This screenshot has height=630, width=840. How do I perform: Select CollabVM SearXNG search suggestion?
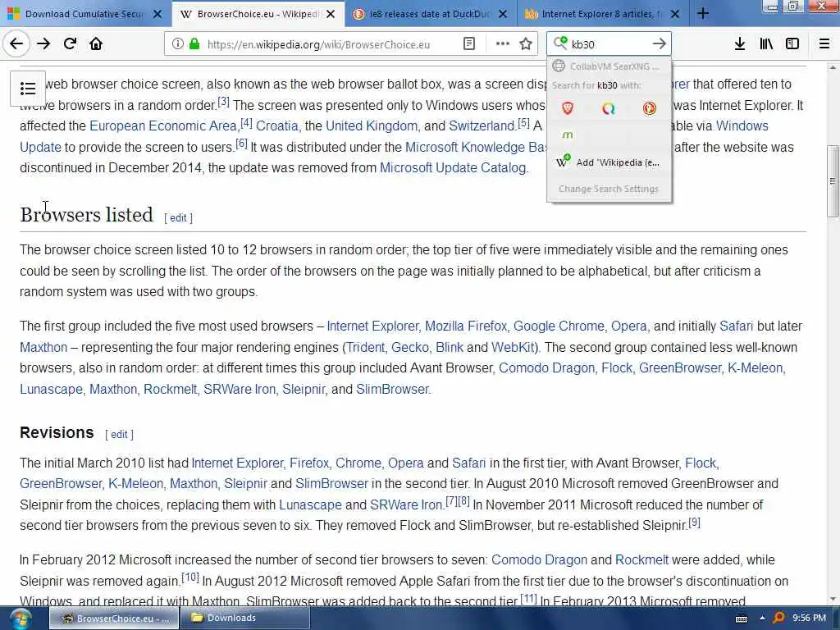click(x=609, y=66)
